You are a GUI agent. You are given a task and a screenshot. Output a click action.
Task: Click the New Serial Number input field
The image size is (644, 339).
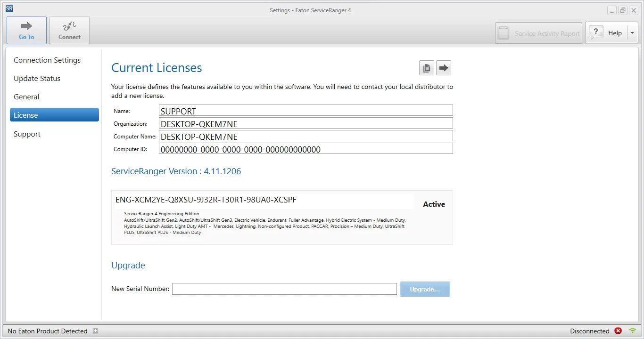(284, 289)
